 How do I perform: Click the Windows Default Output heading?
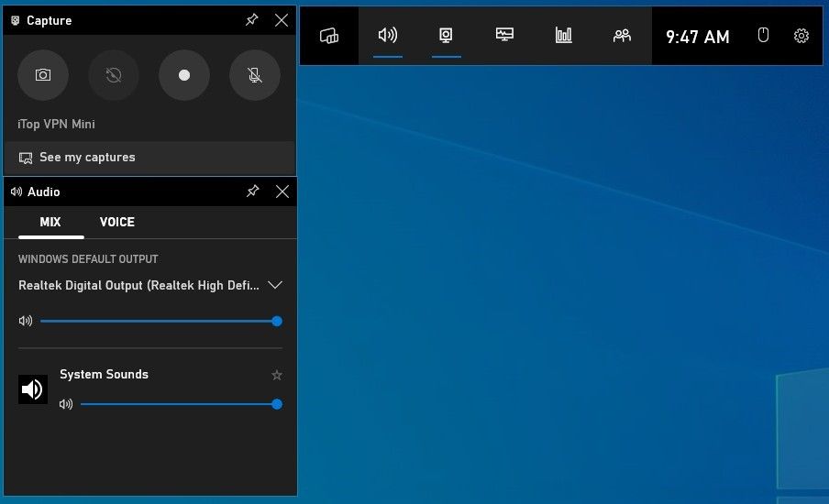coord(88,258)
